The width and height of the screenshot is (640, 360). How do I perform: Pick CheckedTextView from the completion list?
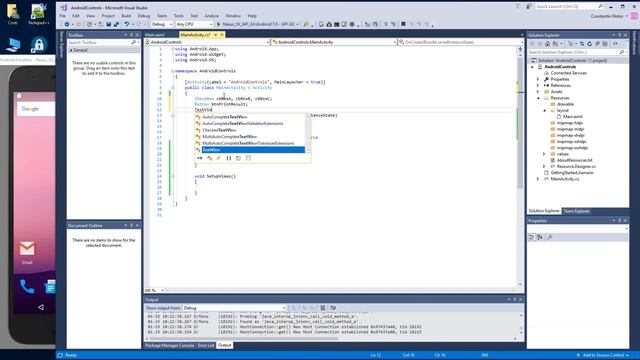click(x=219, y=130)
